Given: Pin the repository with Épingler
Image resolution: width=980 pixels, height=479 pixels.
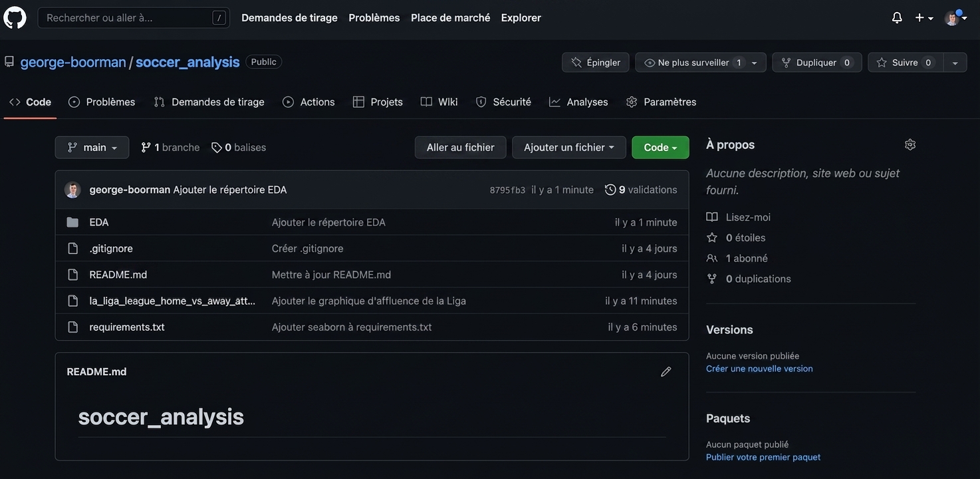Looking at the screenshot, I should tap(596, 63).
